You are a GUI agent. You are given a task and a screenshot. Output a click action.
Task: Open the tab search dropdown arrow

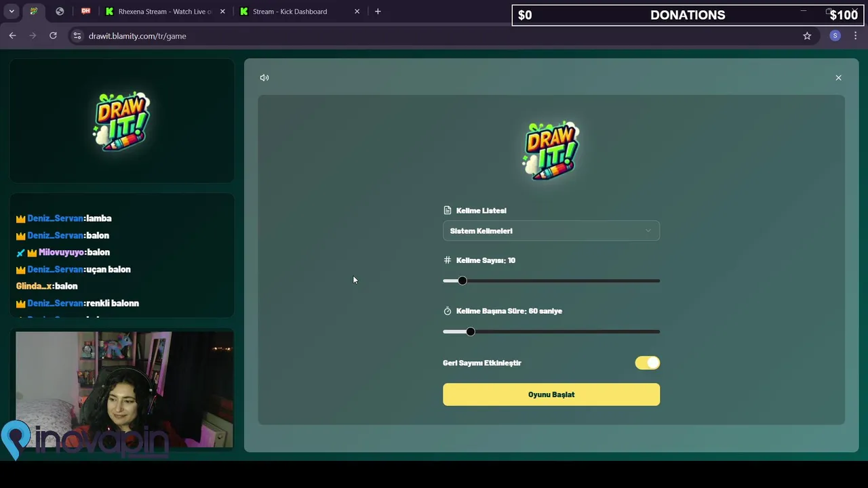(x=12, y=12)
